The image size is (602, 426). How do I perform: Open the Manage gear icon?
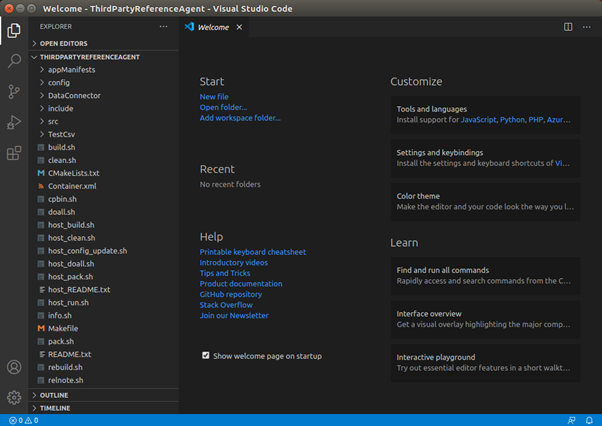click(14, 398)
